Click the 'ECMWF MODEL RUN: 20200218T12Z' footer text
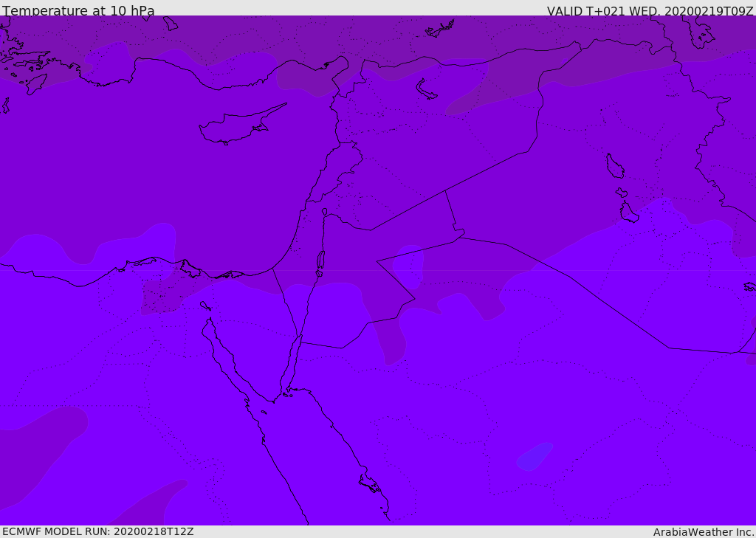 pyautogui.click(x=98, y=531)
